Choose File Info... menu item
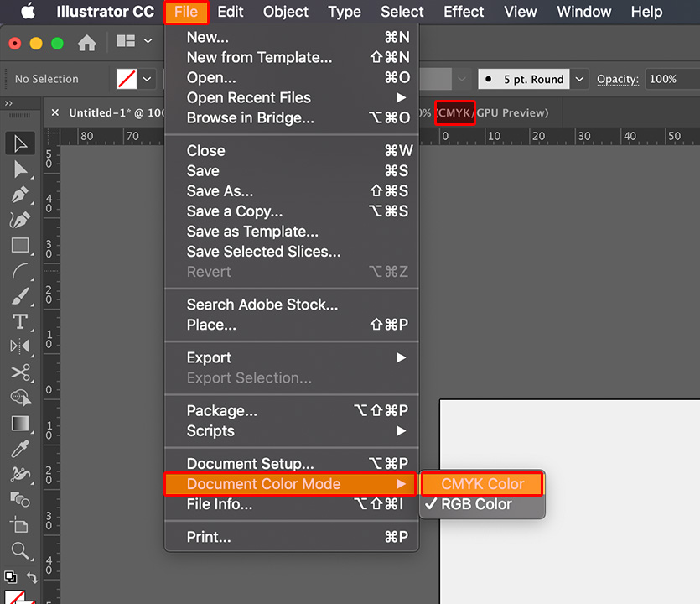Viewport: 700px width, 604px height. click(x=292, y=504)
